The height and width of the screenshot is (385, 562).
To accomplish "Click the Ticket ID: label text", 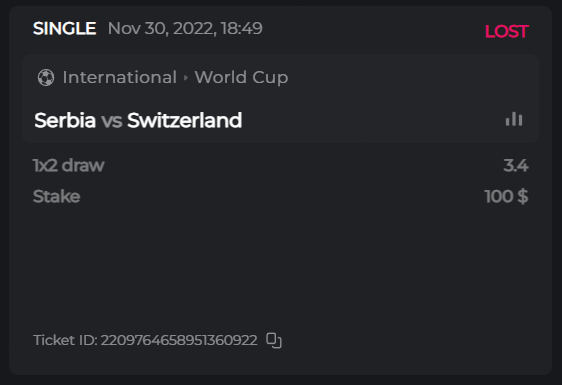I will click(x=65, y=340).
